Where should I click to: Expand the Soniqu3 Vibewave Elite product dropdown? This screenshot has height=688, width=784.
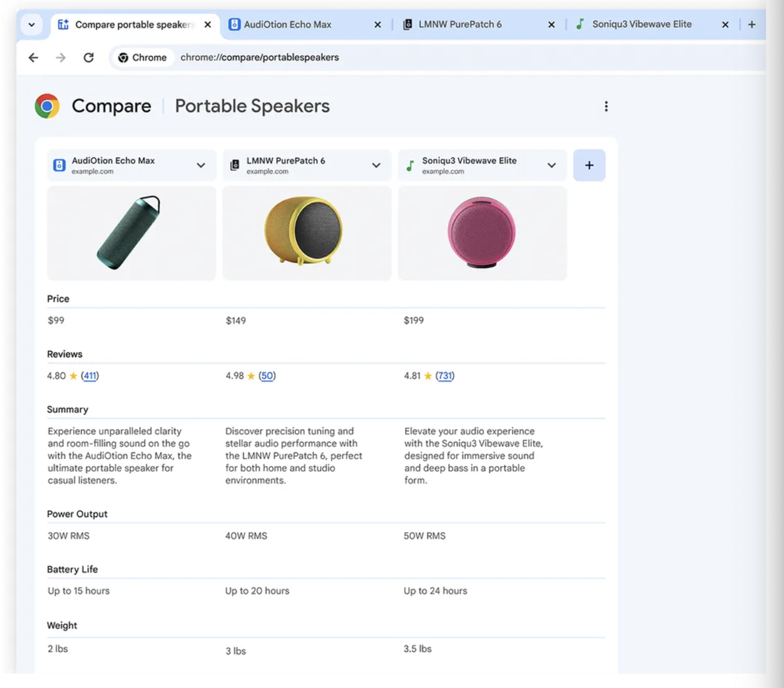tap(551, 165)
